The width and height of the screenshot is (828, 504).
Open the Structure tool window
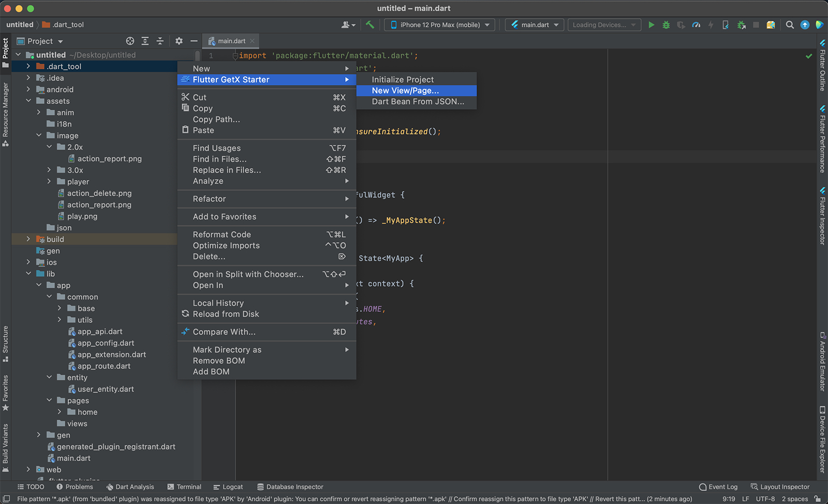coord(6,344)
